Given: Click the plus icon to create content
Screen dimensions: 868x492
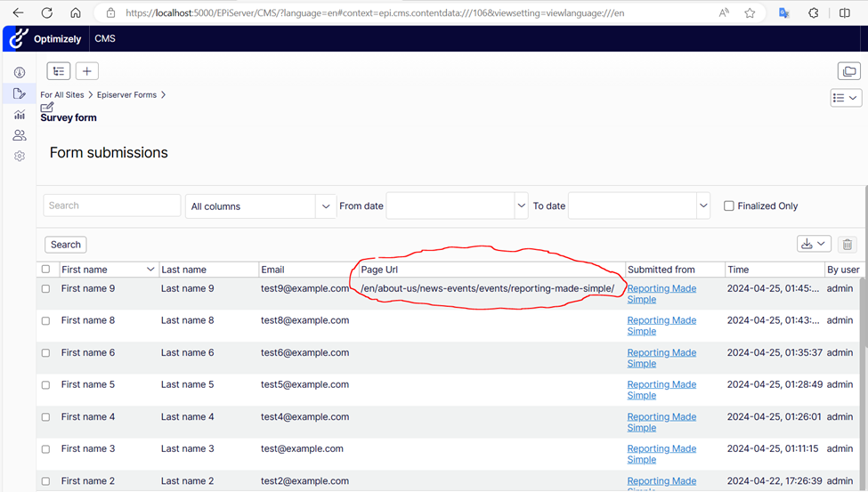Looking at the screenshot, I should (86, 71).
